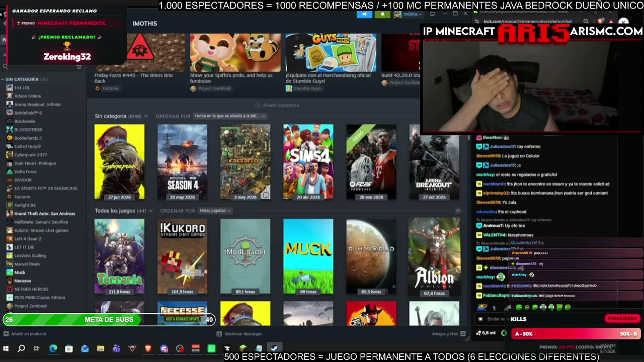Click the Brave Shields icon in chat window
Image resolution: width=644 pixels, height=362 pixels.
pos(600,21)
